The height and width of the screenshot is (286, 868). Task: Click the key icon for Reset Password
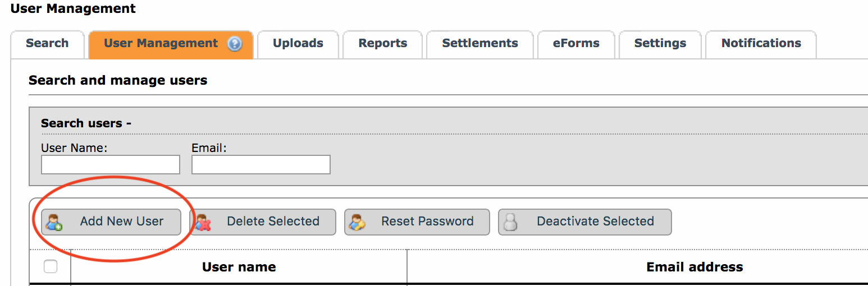tap(357, 222)
